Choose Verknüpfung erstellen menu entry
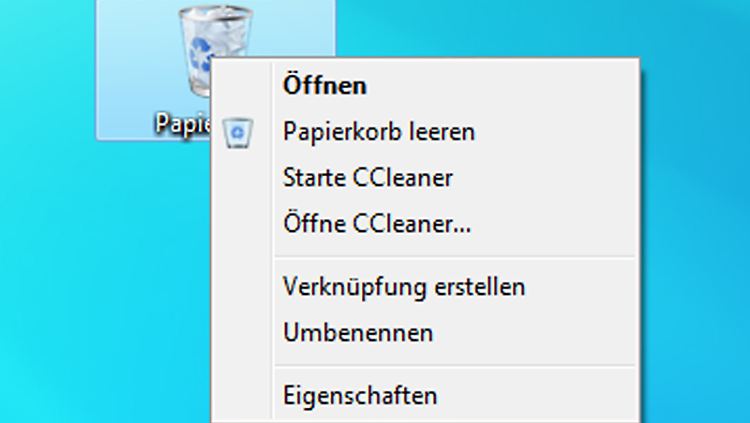Screen dimensions: 750x423 pos(404,287)
